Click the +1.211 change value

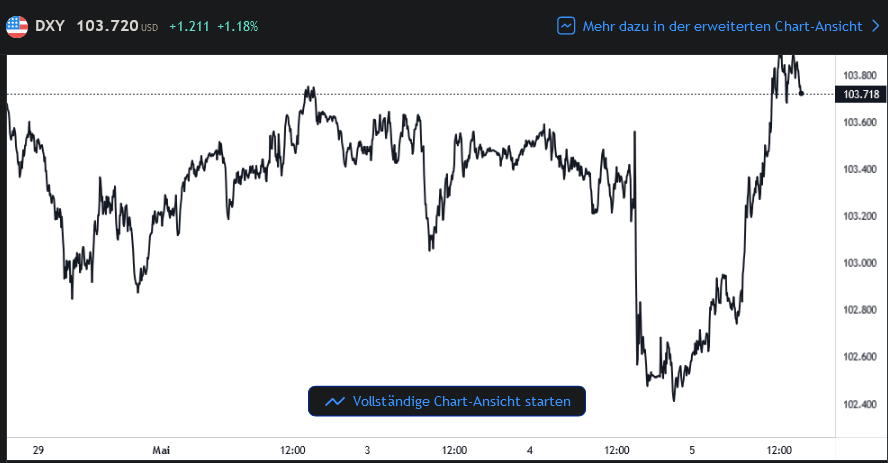pyautogui.click(x=188, y=26)
